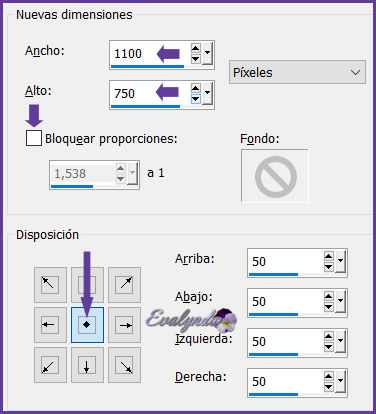Open the Píxeles units dropdown
376x414 pixels.
(297, 72)
